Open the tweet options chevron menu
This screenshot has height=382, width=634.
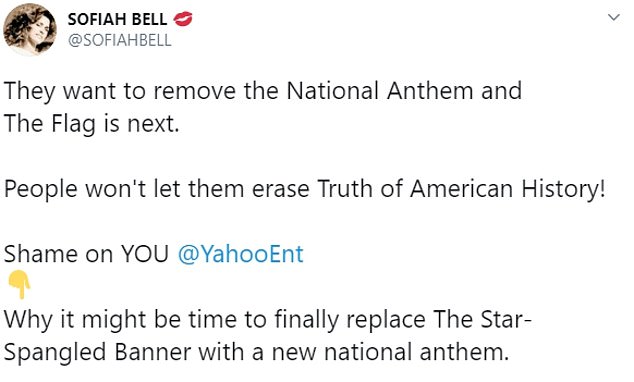(614, 17)
